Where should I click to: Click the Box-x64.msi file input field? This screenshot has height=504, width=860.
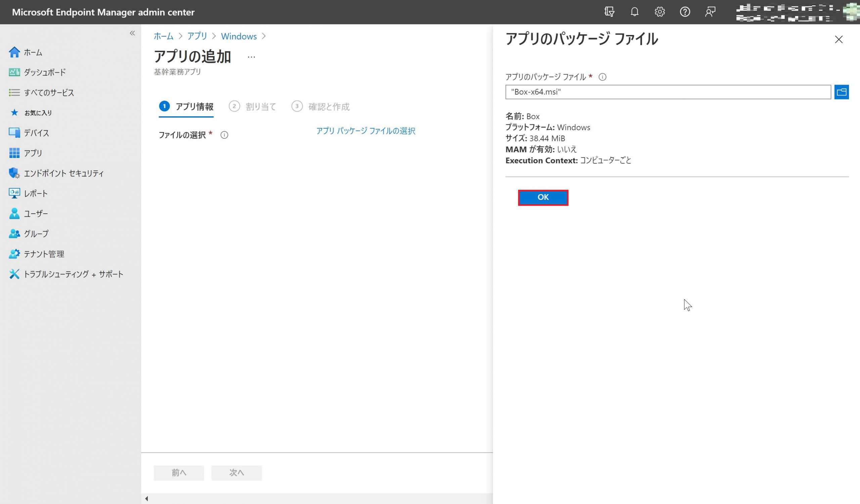pos(668,92)
